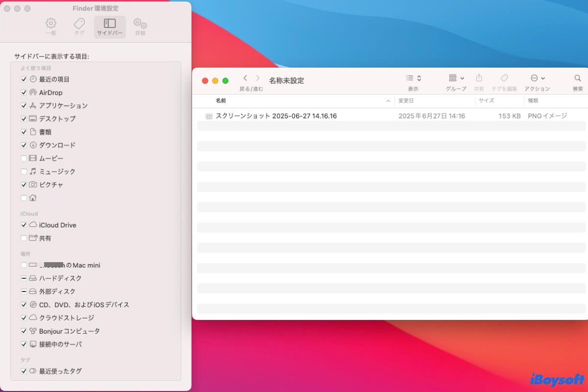Image resolution: width=588 pixels, height=392 pixels.
Task: Click the 書類 document icon
Action: [33, 132]
